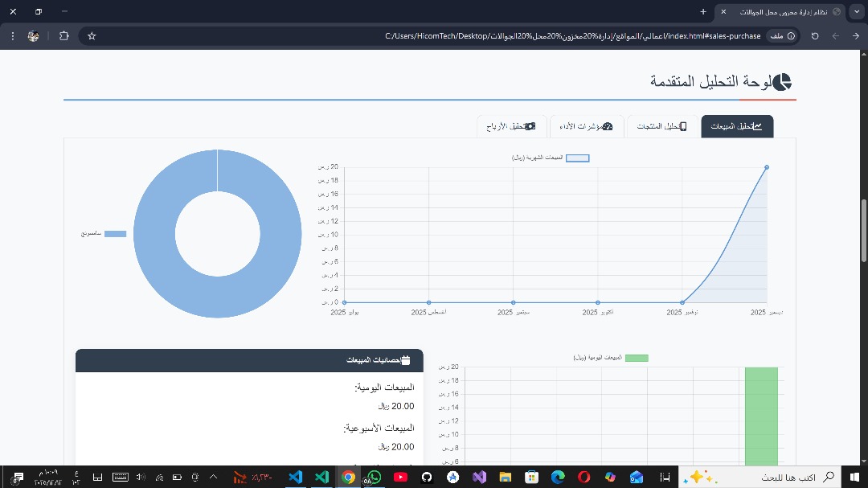The height and width of the screenshot is (488, 868).
Task: Toggle the blue brand legend swatch of donut chart
Action: 115,234
